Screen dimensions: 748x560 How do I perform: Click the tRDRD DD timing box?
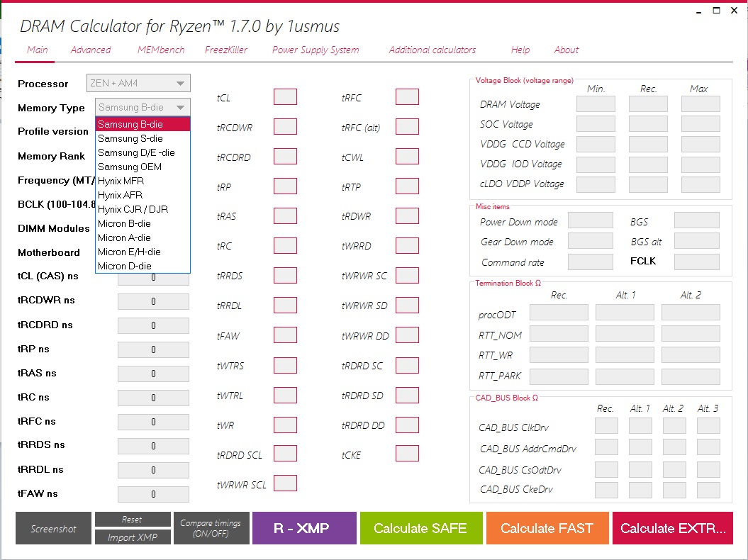click(x=408, y=425)
